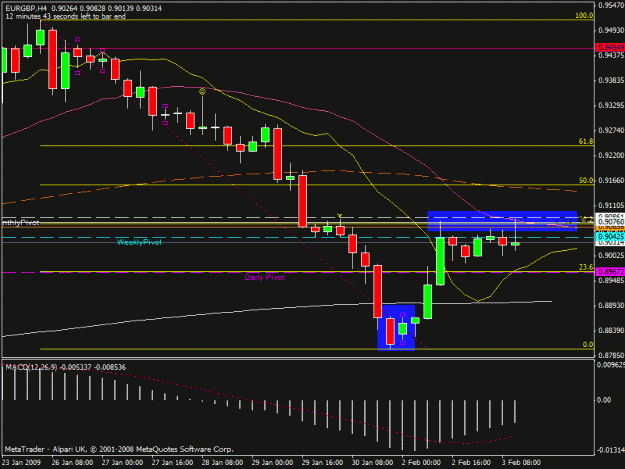Click the 28 Jan 08:00 time label

pyautogui.click(x=222, y=463)
